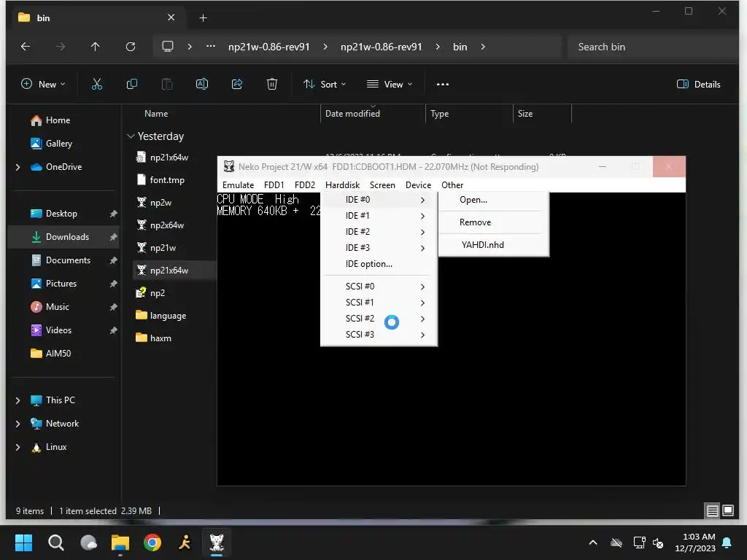Close the bin tab

171,17
